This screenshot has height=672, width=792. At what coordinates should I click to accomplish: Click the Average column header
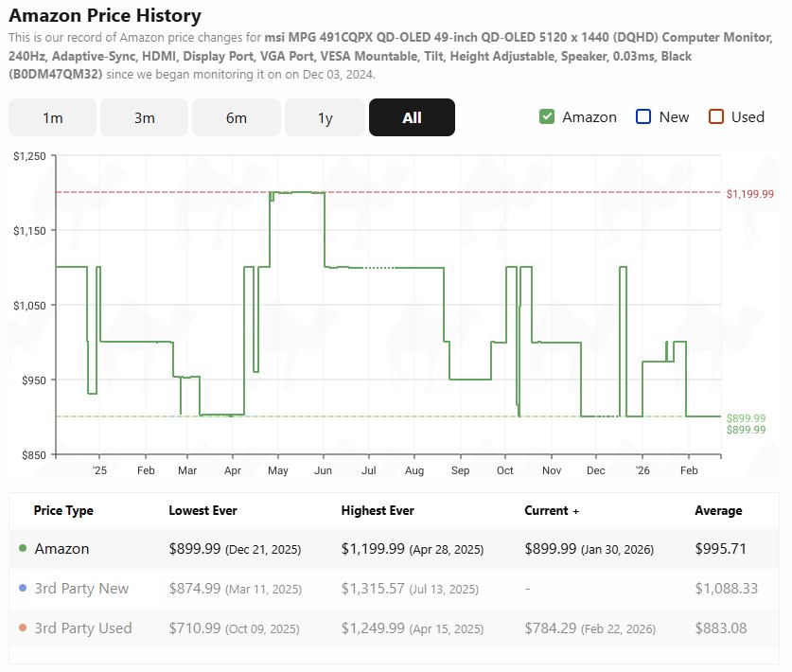pyautogui.click(x=718, y=510)
